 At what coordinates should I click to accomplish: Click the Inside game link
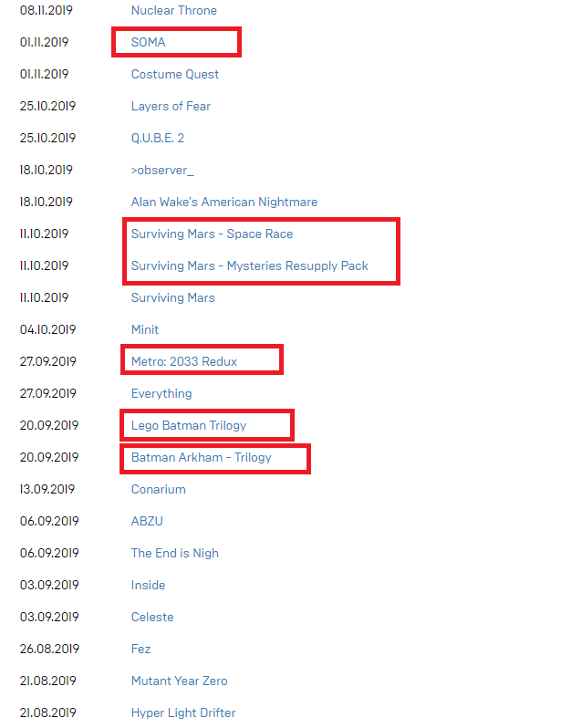[148, 585]
